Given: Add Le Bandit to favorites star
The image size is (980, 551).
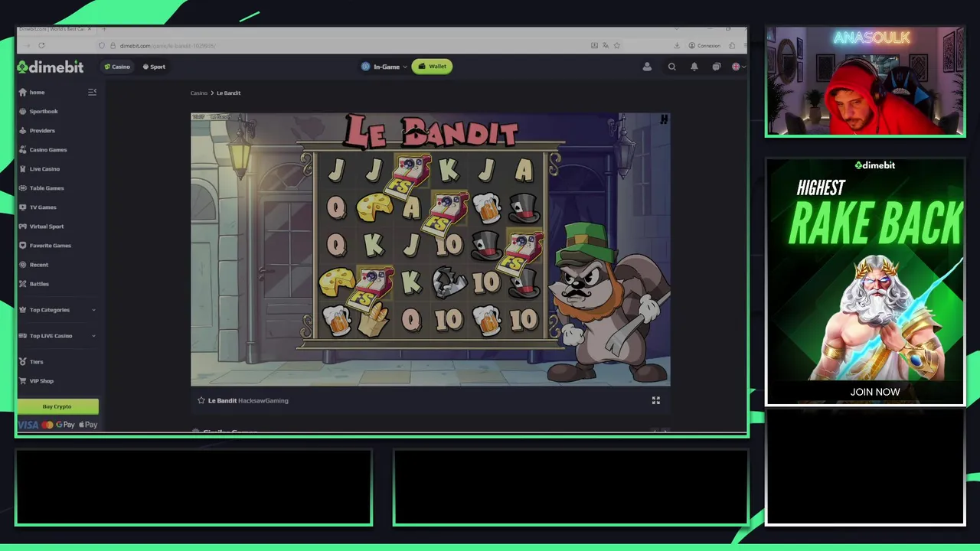Looking at the screenshot, I should coord(201,400).
